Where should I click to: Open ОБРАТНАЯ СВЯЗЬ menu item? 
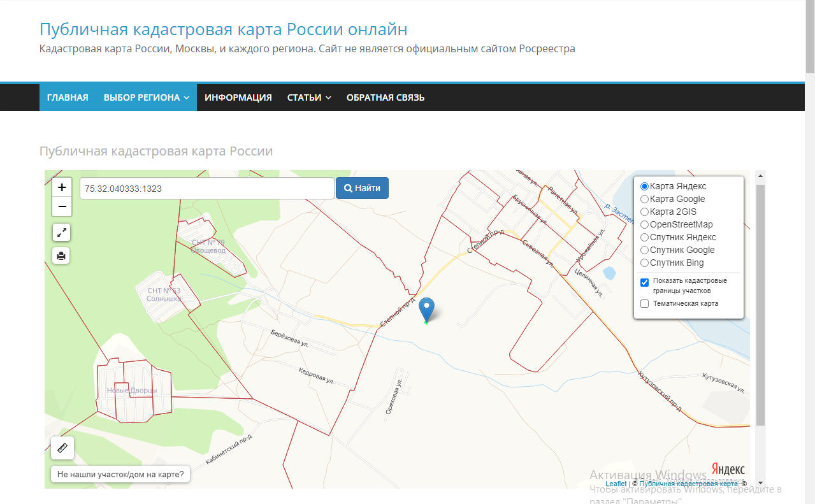click(x=386, y=97)
